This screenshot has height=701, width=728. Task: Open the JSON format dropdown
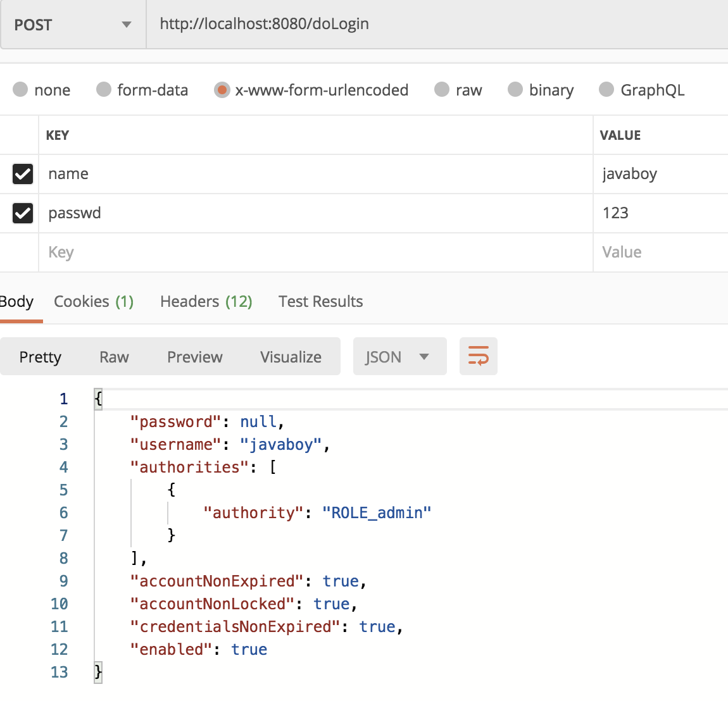coord(399,357)
